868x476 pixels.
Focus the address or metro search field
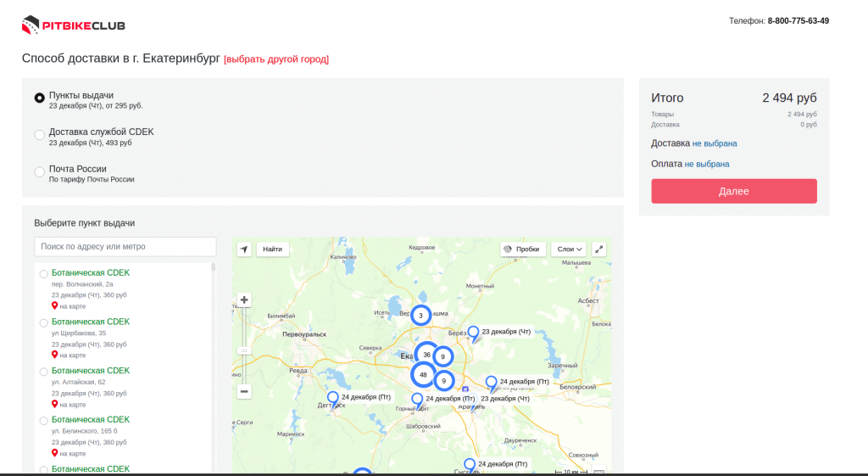pyautogui.click(x=125, y=247)
